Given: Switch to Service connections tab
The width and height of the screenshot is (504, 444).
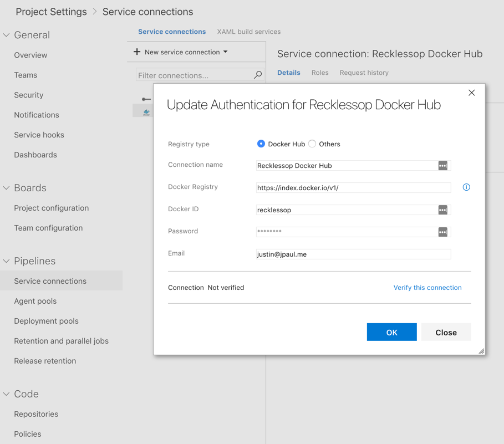Looking at the screenshot, I should point(172,32).
